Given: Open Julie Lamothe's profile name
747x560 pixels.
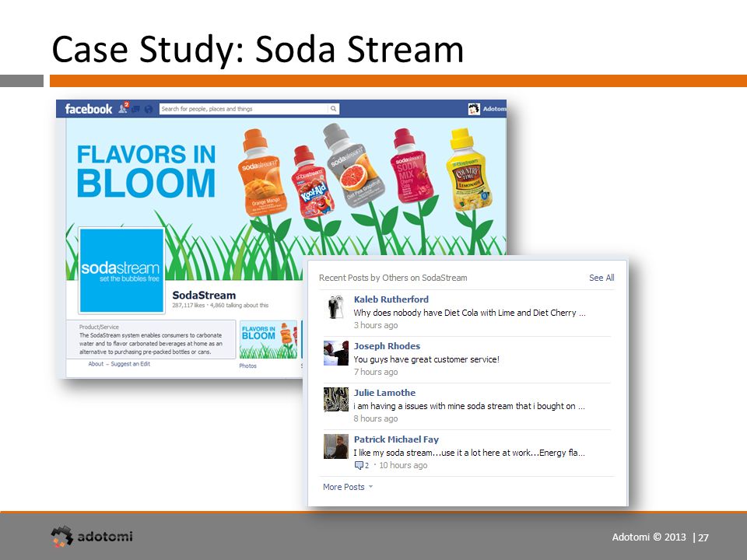Looking at the screenshot, I should point(384,392).
